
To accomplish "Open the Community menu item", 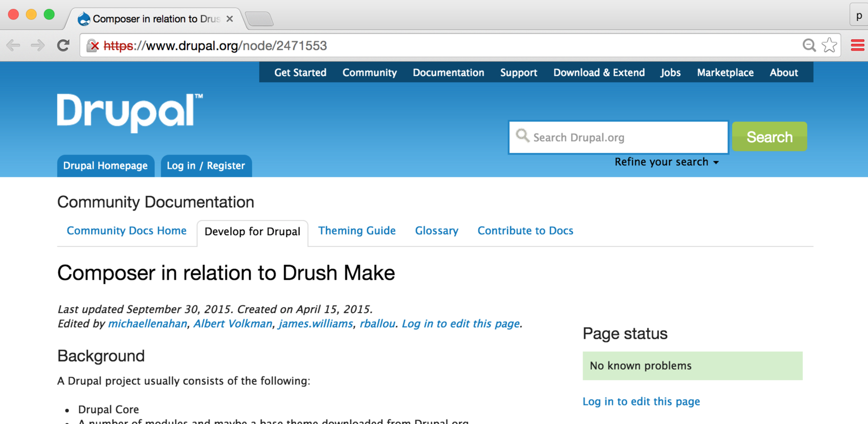I will click(x=369, y=73).
